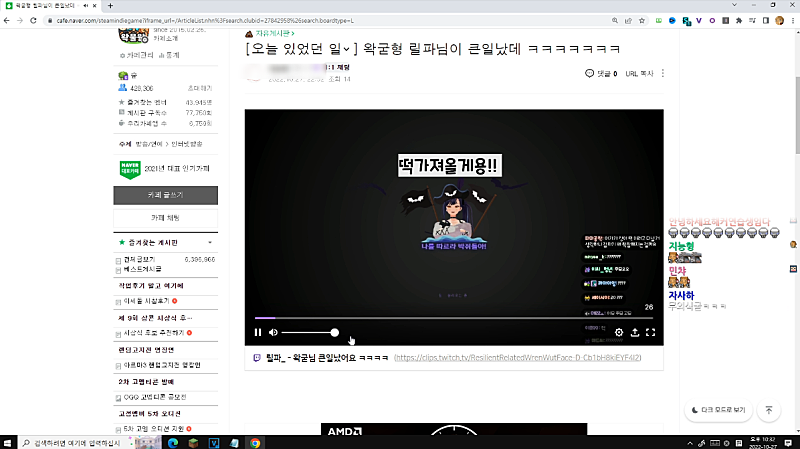The height and width of the screenshot is (449, 800).
Task: Go back in browser history
Action: point(7,20)
